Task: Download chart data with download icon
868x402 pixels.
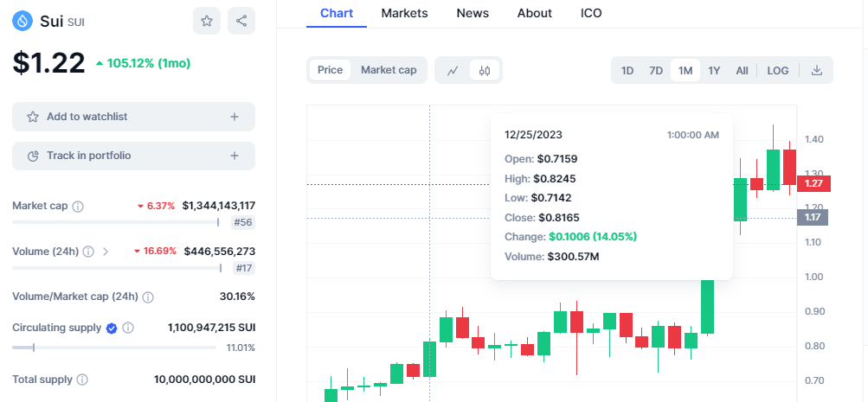Action: (x=817, y=70)
